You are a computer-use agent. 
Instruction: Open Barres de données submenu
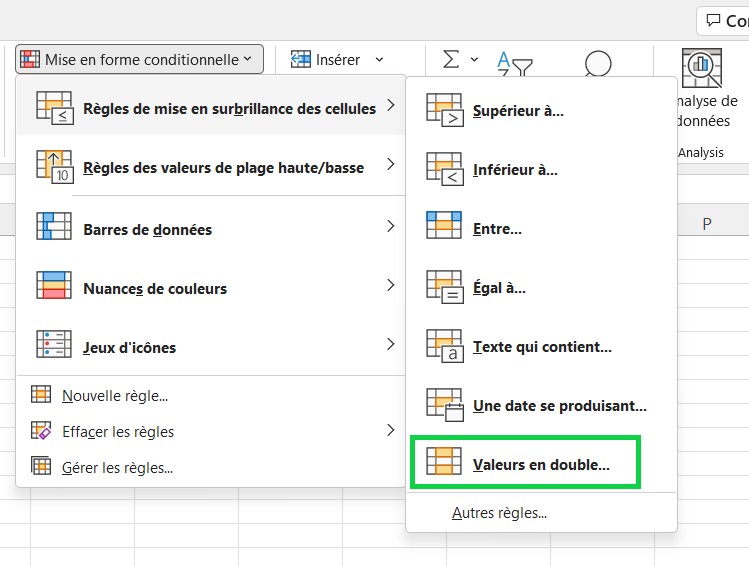tap(211, 227)
